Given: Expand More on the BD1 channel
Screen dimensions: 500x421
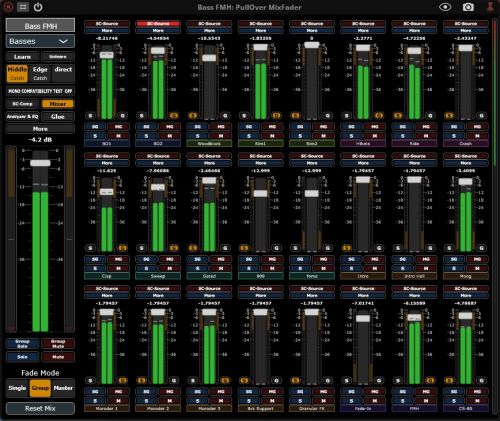Looking at the screenshot, I should [107, 31].
